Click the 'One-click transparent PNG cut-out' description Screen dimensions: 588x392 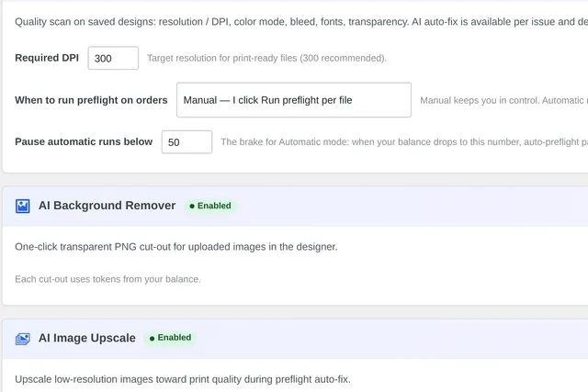176,247
